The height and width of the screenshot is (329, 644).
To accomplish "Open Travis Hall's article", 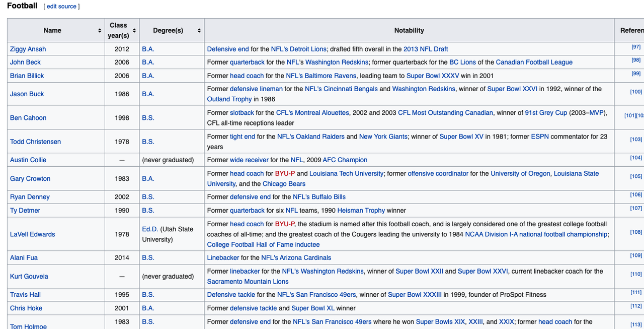I will (25, 294).
